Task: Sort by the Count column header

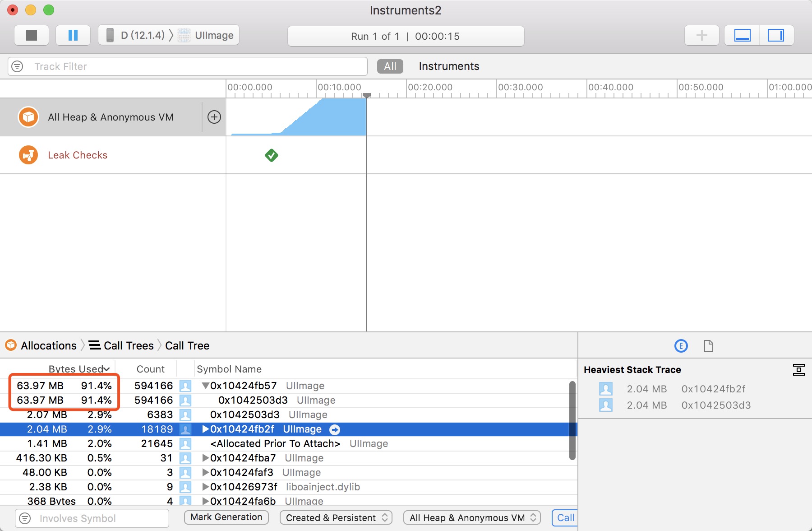Action: tap(151, 369)
